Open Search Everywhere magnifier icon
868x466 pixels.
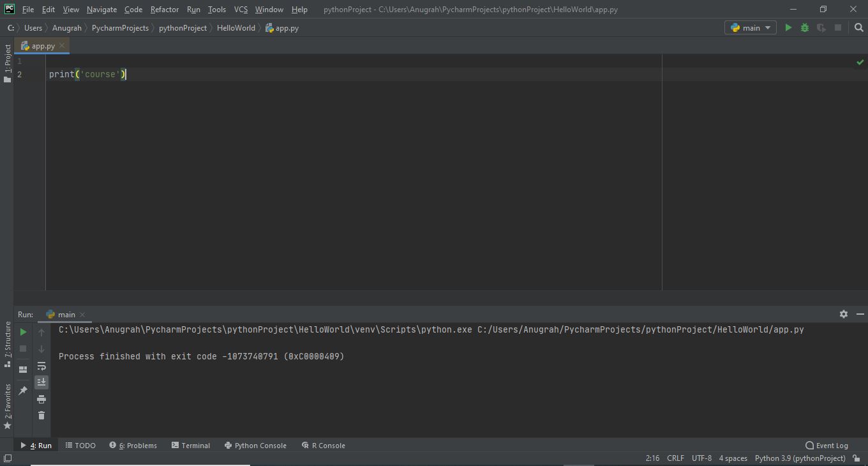858,27
